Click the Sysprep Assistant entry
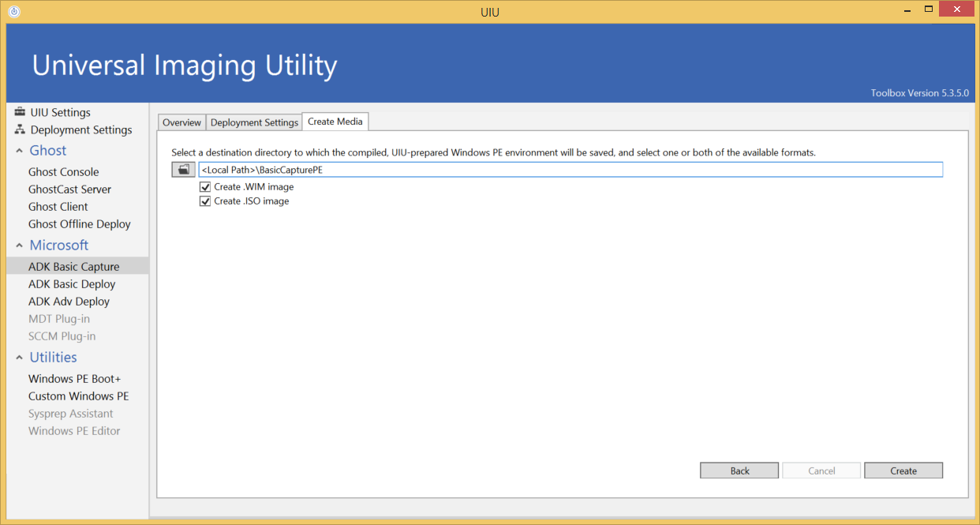 click(x=71, y=414)
